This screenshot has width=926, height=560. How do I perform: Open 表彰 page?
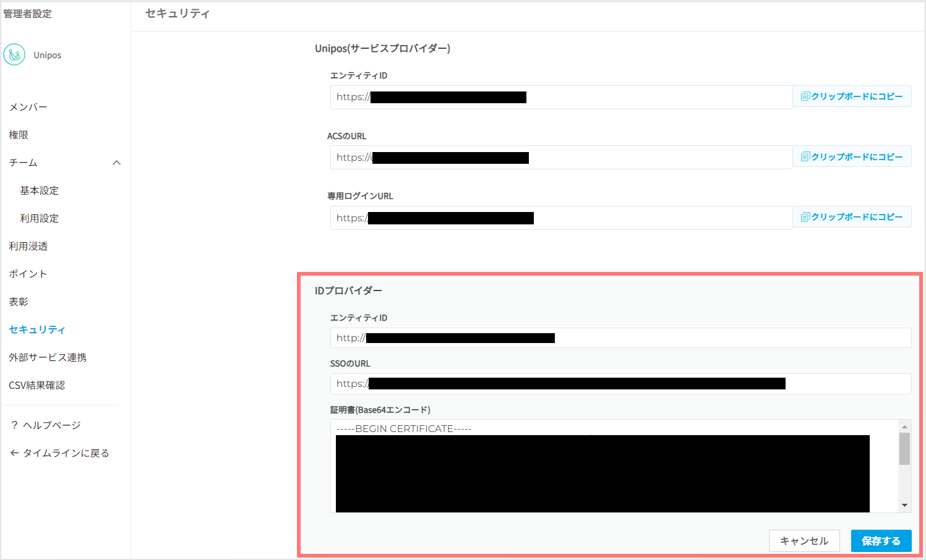(x=19, y=302)
